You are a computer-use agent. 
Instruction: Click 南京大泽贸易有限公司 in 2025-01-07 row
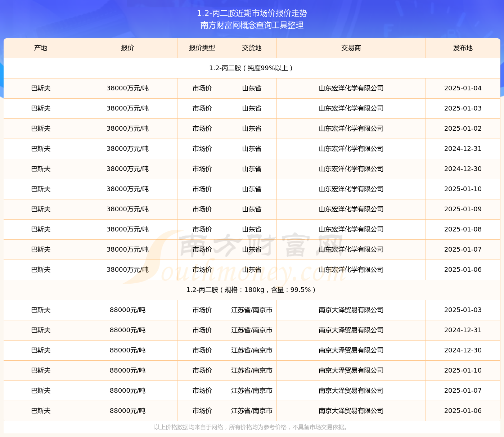tap(351, 391)
